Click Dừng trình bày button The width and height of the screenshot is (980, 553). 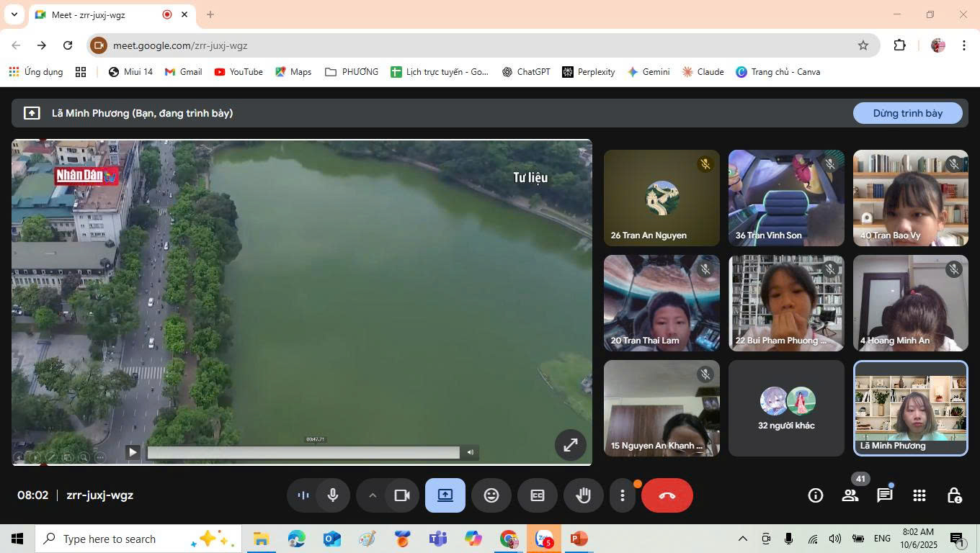pos(907,113)
